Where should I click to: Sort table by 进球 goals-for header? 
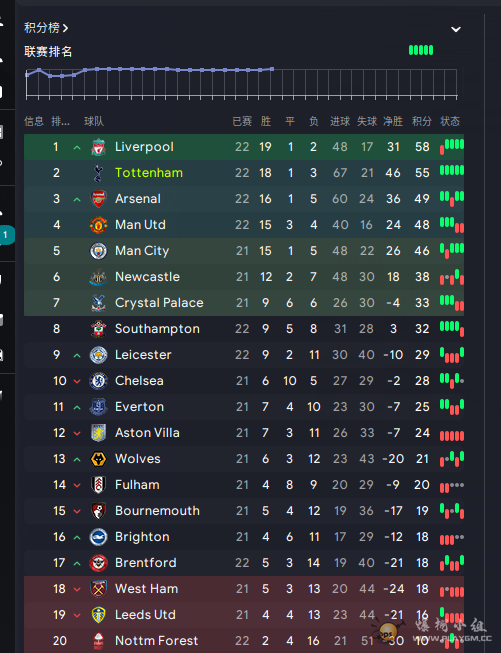tap(340, 121)
